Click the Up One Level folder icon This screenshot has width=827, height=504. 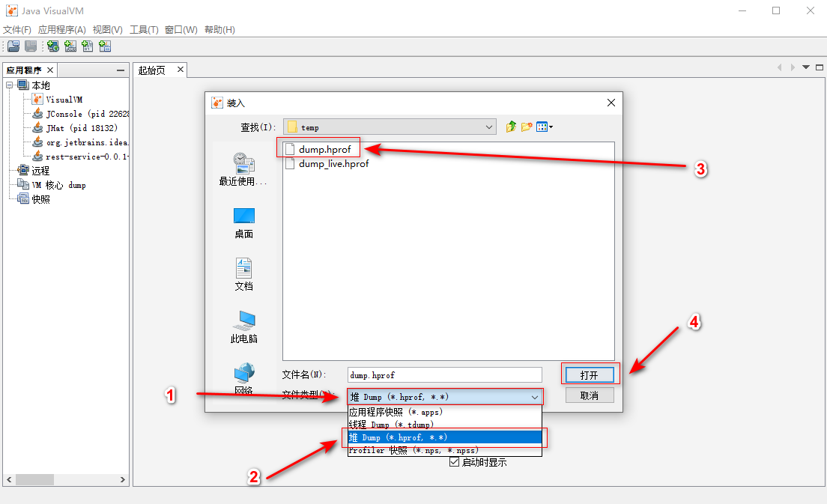coord(511,127)
